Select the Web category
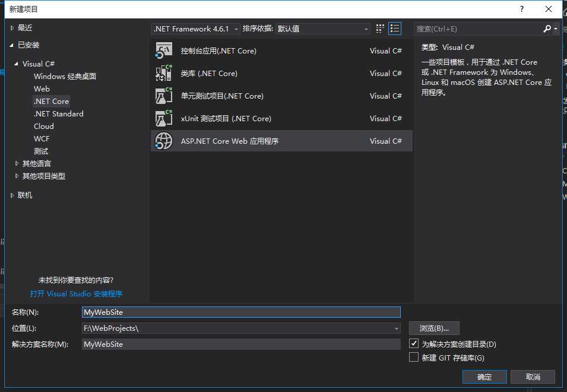The width and height of the screenshot is (567, 392). point(42,89)
